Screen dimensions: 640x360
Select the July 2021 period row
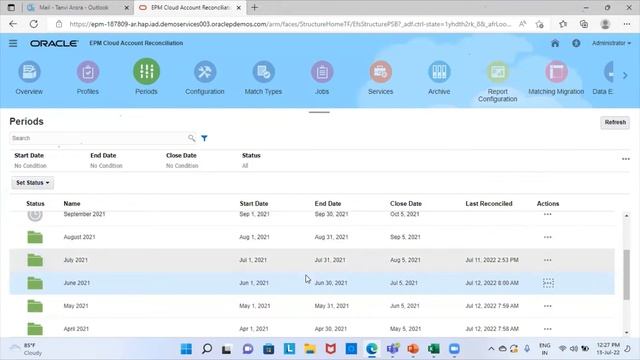point(312,260)
